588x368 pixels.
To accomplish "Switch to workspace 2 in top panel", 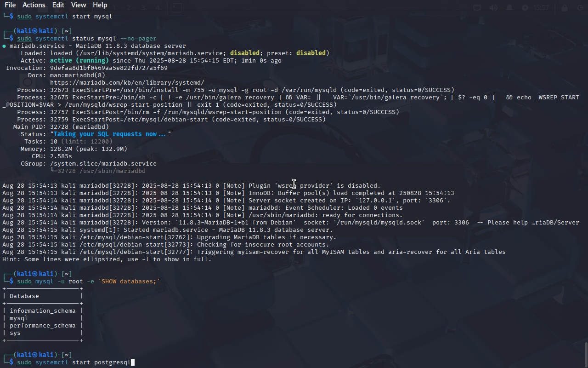I will click(x=129, y=8).
